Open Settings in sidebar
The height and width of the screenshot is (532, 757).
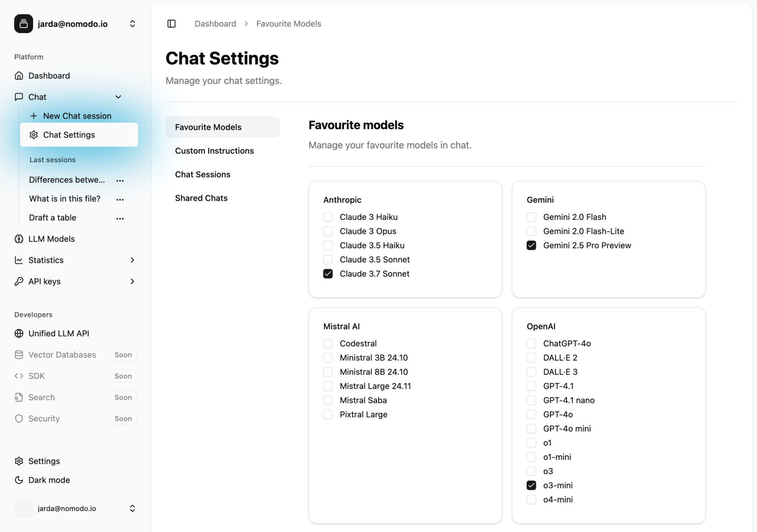click(44, 461)
